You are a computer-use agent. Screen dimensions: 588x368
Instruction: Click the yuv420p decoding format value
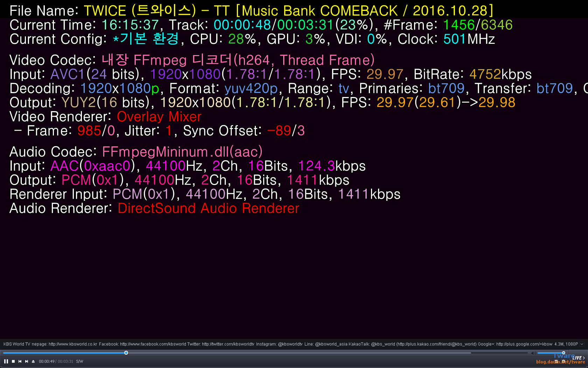251,89
